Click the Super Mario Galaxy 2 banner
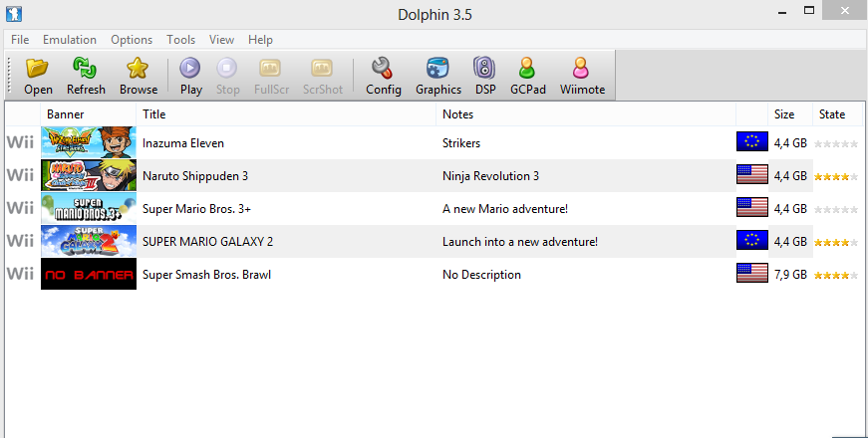Image resolution: width=868 pixels, height=438 pixels. 89,241
